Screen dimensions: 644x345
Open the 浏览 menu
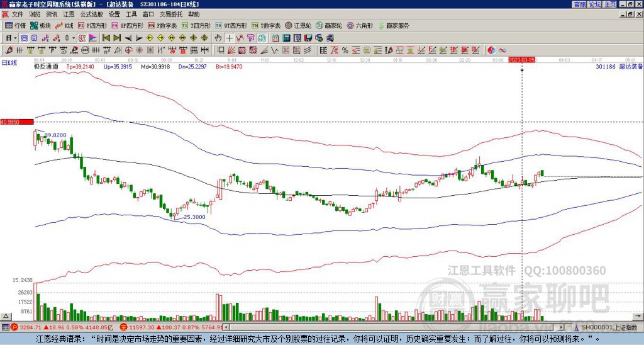pyautogui.click(x=35, y=14)
